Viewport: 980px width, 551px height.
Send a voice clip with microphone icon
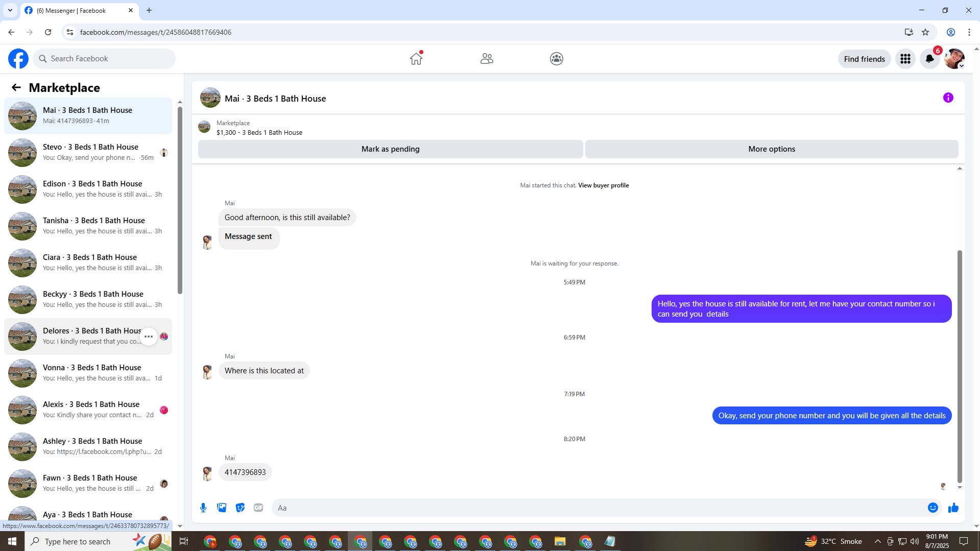click(x=203, y=508)
